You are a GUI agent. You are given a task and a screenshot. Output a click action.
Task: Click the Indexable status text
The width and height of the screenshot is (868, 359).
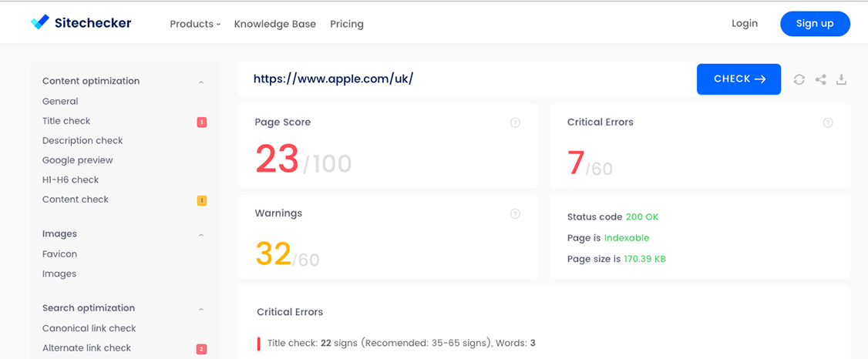coord(627,238)
